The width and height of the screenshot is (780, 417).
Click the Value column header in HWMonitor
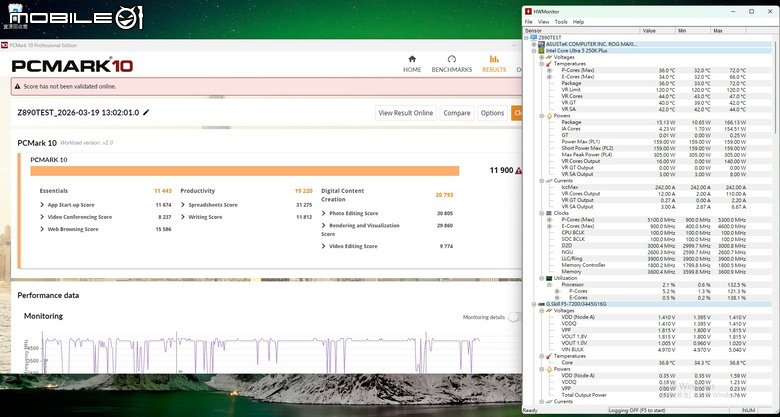click(658, 31)
